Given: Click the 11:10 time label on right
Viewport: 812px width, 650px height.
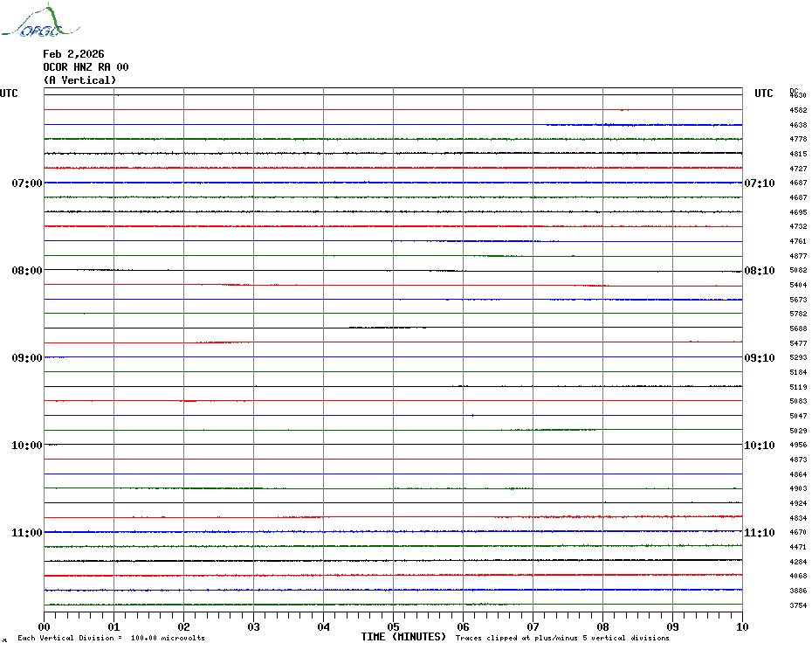Looking at the screenshot, I should (x=759, y=533).
